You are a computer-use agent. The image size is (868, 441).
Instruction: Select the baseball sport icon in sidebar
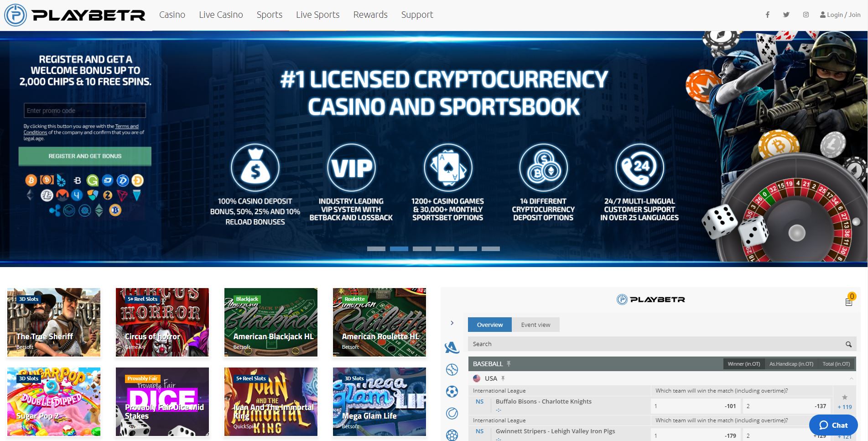452,369
